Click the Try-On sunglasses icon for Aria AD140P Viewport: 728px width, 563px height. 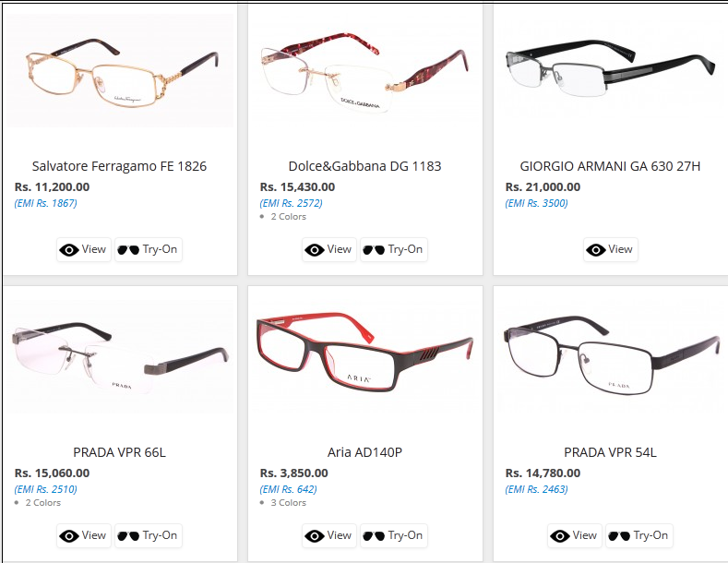374,536
